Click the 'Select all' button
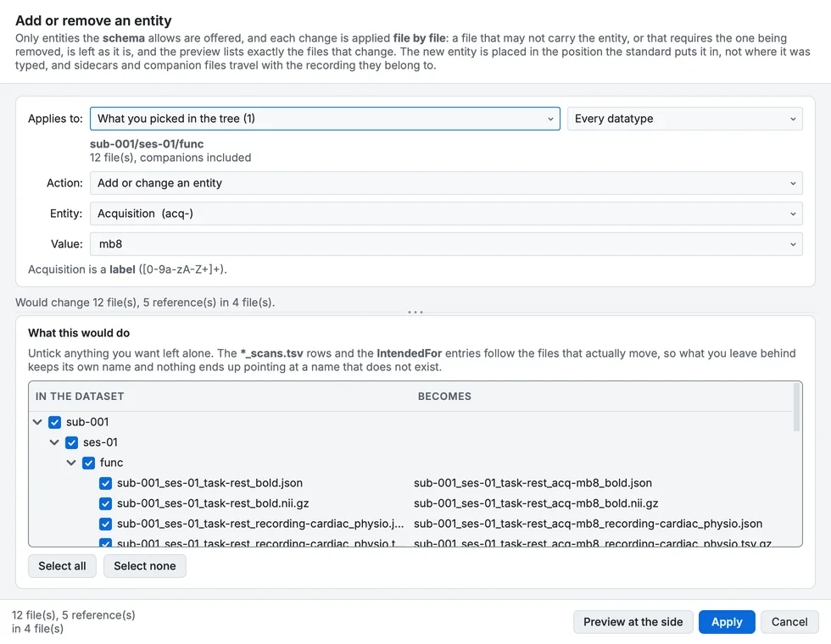831x644 pixels. pyautogui.click(x=62, y=566)
